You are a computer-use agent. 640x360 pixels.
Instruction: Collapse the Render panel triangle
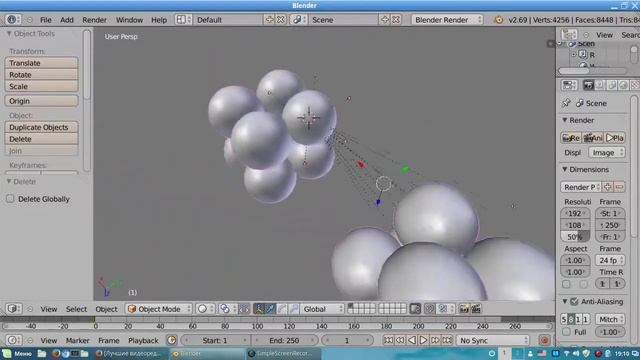point(564,120)
